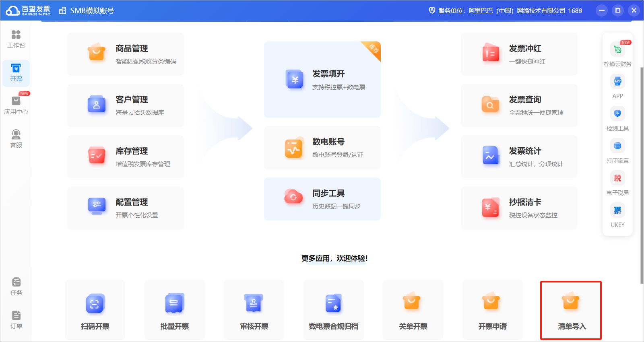Click the 发票冲红 icon
The image size is (644, 342).
490,53
